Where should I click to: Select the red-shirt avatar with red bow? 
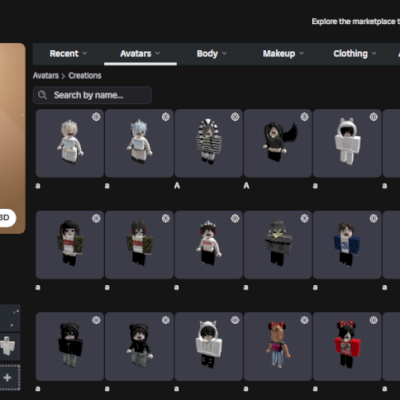(347, 346)
